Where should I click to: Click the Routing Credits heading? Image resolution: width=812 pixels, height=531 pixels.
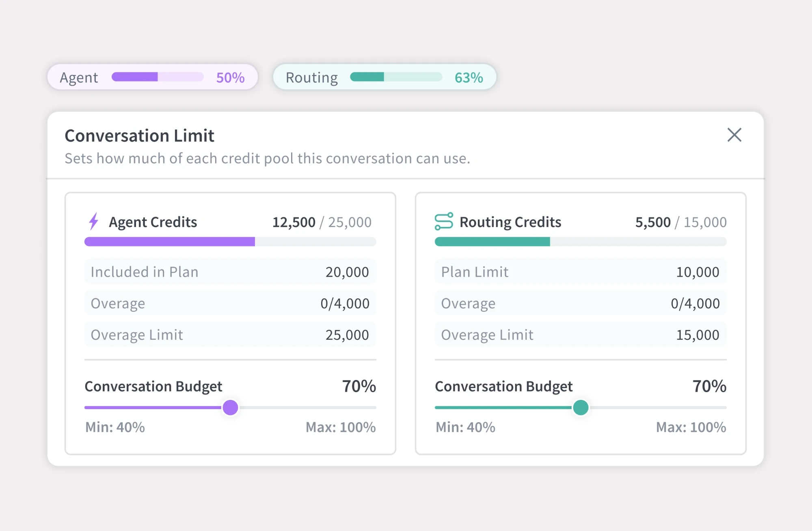[x=510, y=222]
